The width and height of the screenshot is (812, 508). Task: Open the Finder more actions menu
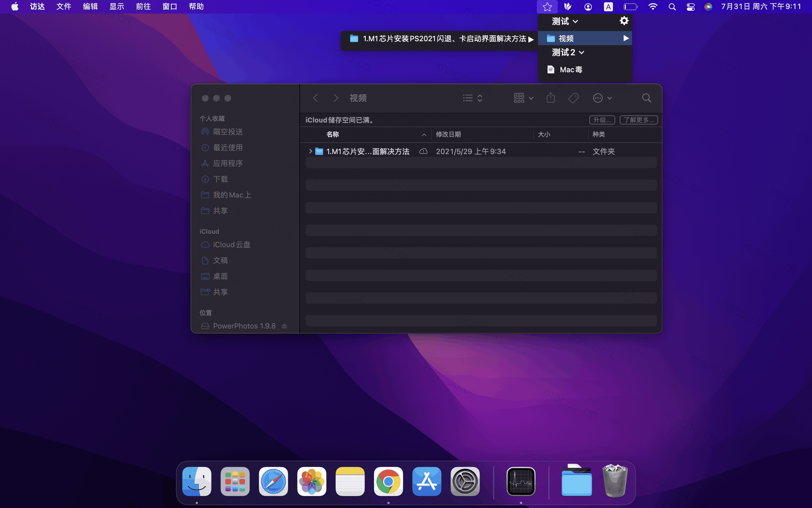pyautogui.click(x=602, y=98)
